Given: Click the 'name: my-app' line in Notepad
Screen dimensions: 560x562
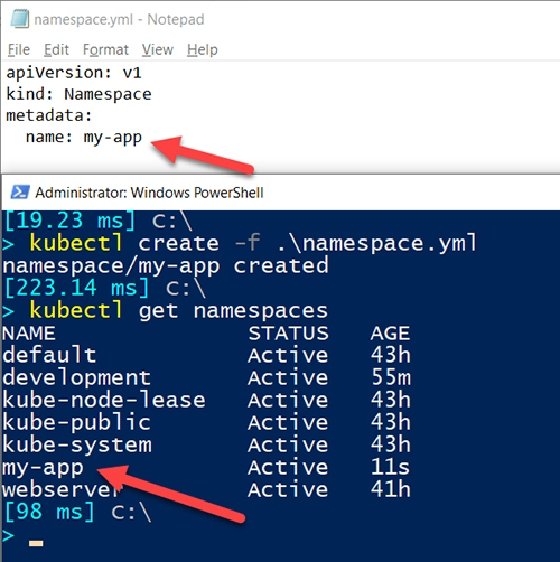Looking at the screenshot, I should (84, 137).
